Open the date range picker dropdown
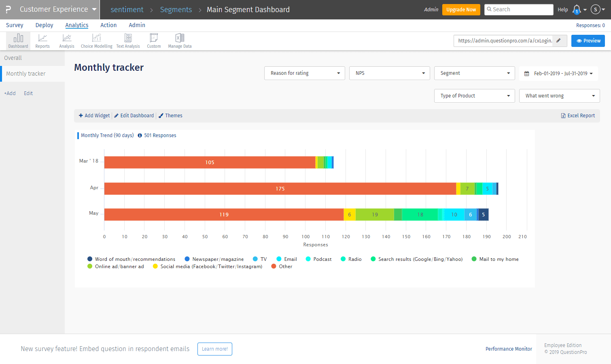Viewport: 611px width, 364px height. click(x=558, y=74)
